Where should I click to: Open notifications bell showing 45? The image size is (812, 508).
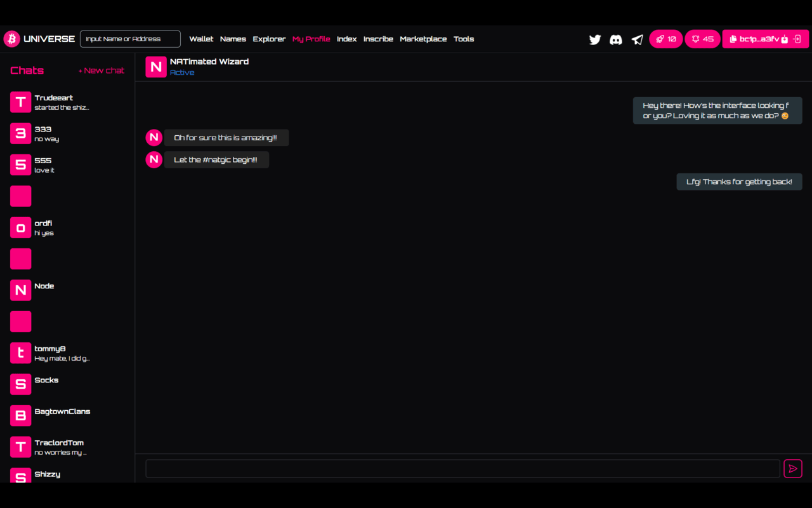point(702,39)
